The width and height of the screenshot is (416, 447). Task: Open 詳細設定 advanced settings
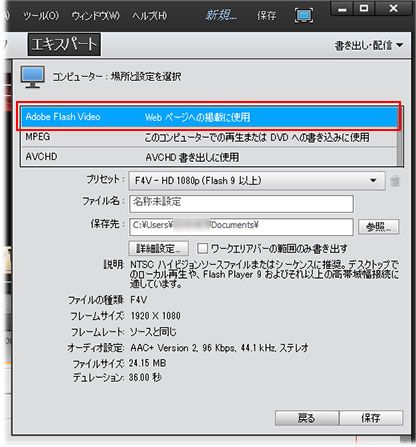(159, 248)
